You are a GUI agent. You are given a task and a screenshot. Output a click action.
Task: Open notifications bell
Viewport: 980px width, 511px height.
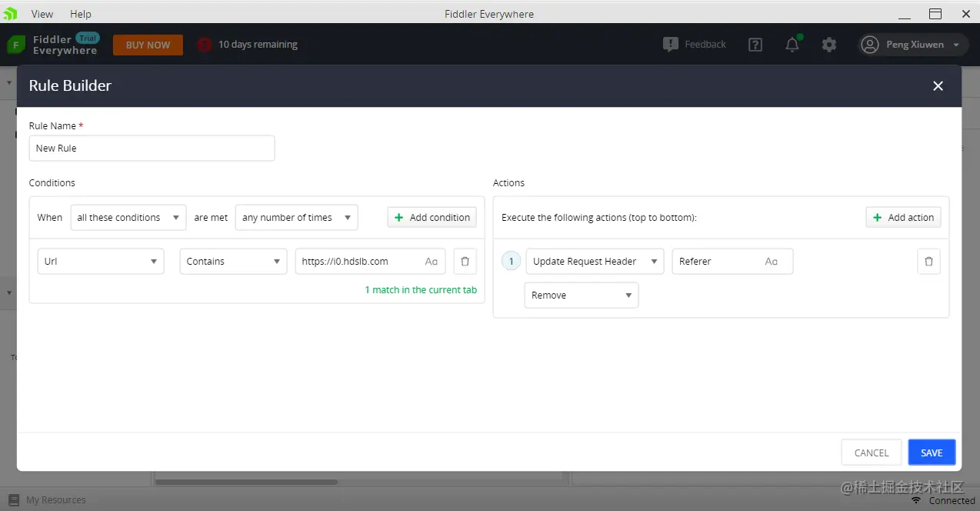(792, 45)
